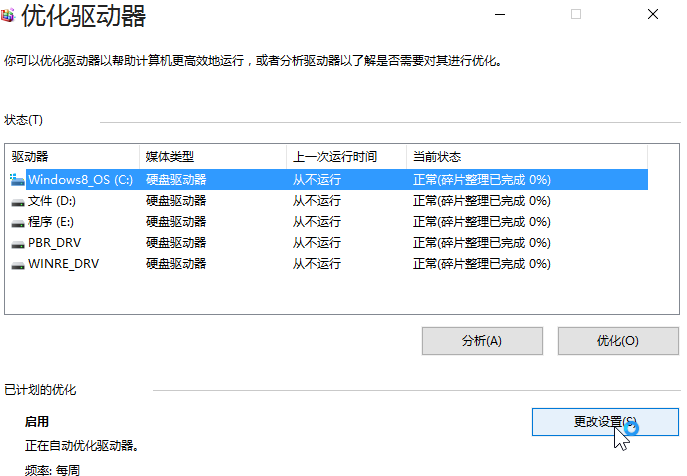Close the 优化驱动器 window
This screenshot has width=687, height=476.
[x=652, y=15]
